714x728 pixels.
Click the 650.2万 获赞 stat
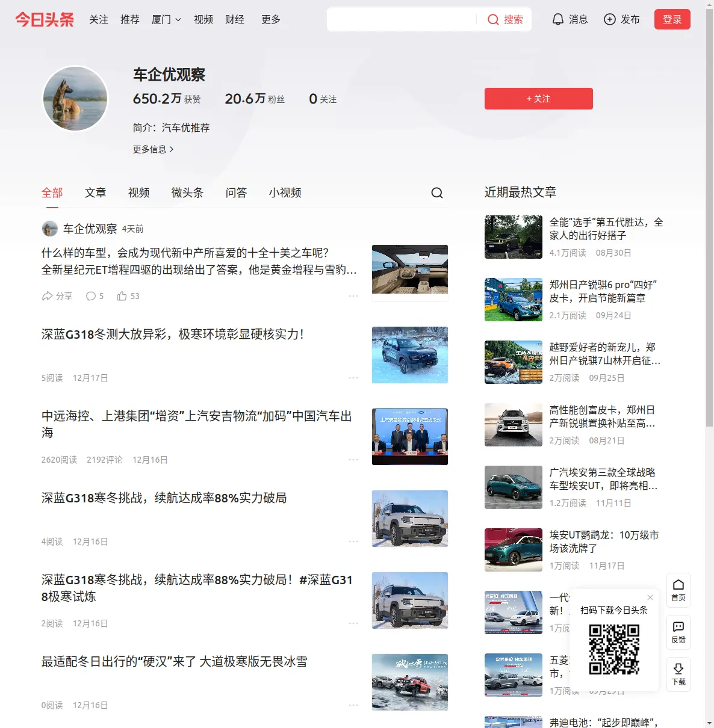point(167,99)
